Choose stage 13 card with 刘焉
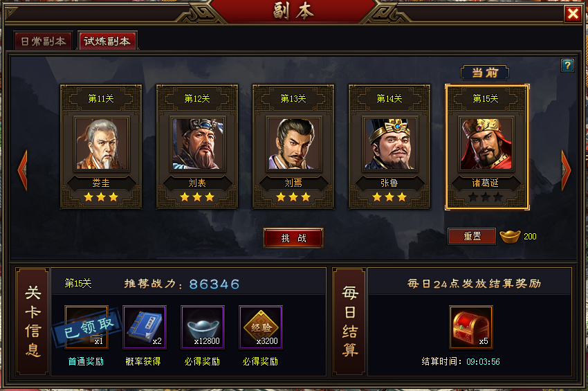 coord(293,147)
